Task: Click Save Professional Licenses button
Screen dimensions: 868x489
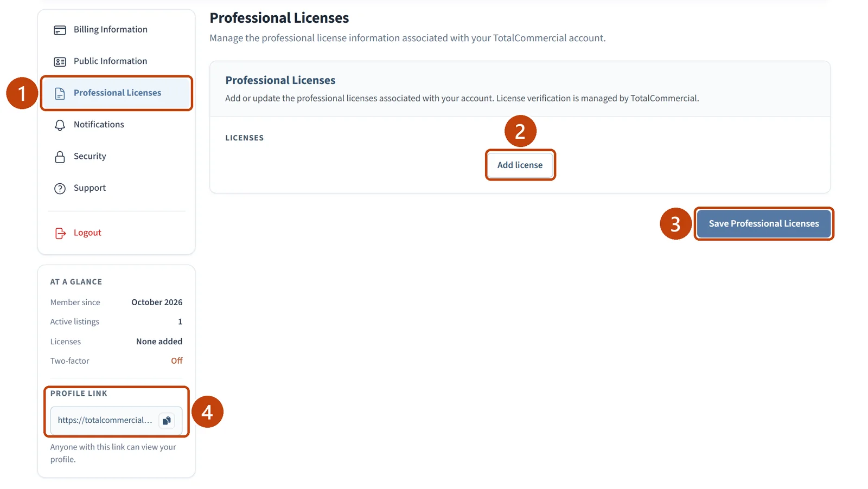Action: click(764, 223)
